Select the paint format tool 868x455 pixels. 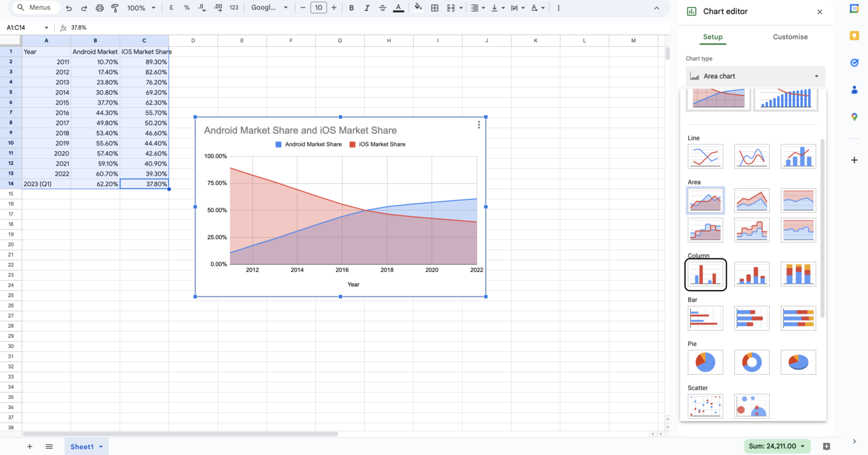click(115, 7)
